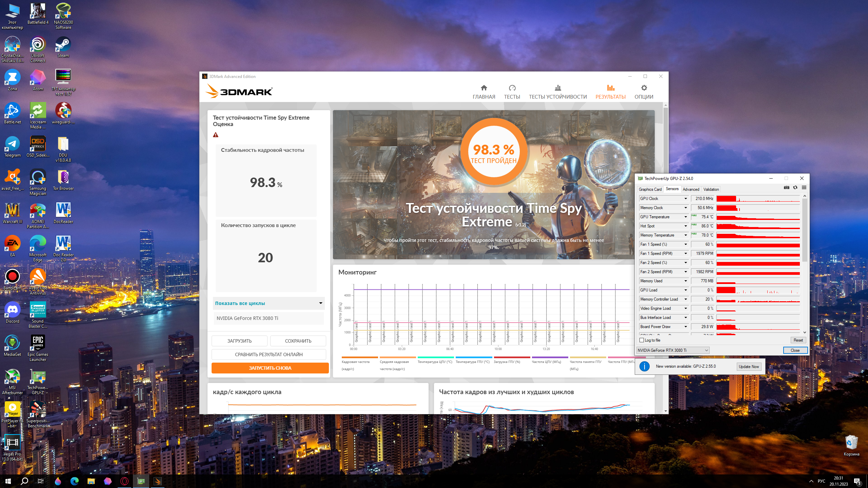The height and width of the screenshot is (488, 868).
Task: Open 3DMark ОПЦИИ gear icon
Action: click(644, 88)
